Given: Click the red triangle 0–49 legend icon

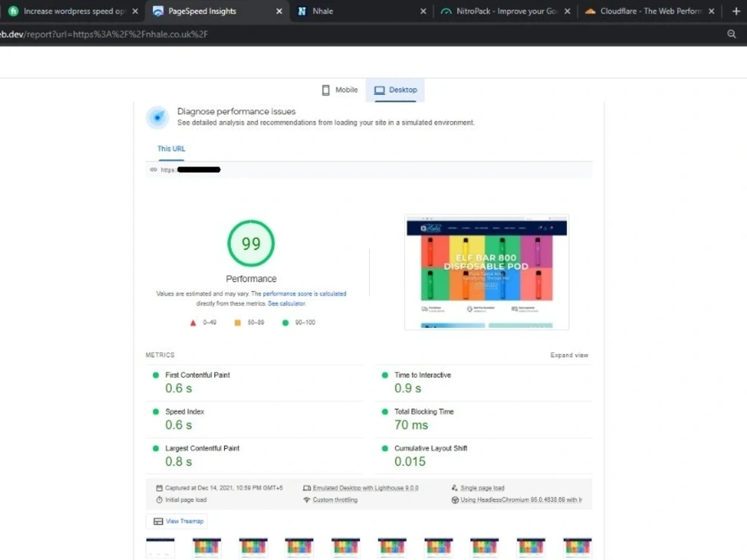Looking at the screenshot, I should pos(193,323).
